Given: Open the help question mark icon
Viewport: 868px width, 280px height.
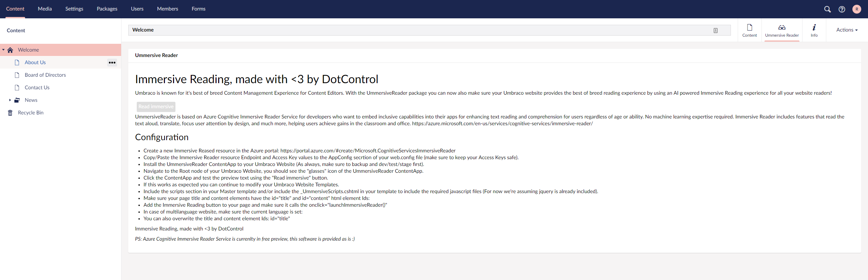Looking at the screenshot, I should (842, 9).
